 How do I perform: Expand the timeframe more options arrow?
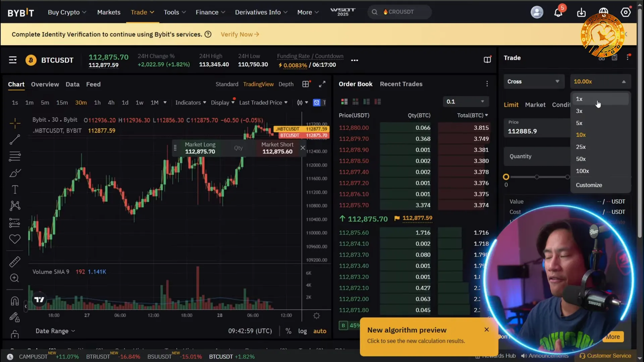165,103
